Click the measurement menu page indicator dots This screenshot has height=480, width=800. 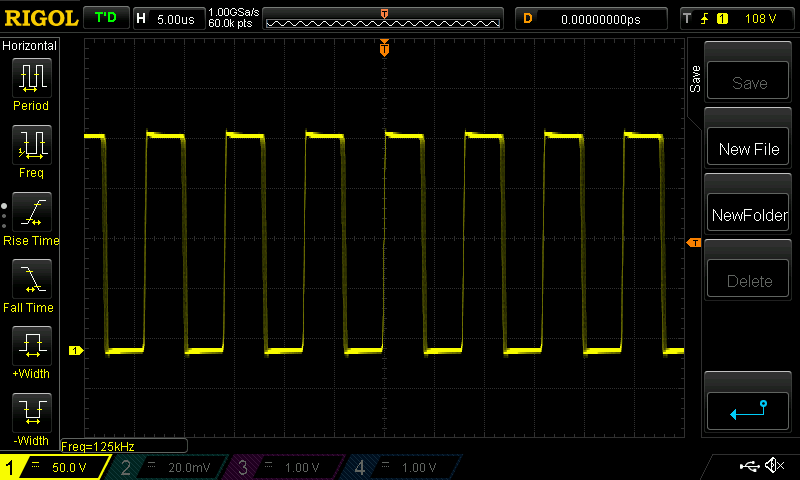click(4, 216)
